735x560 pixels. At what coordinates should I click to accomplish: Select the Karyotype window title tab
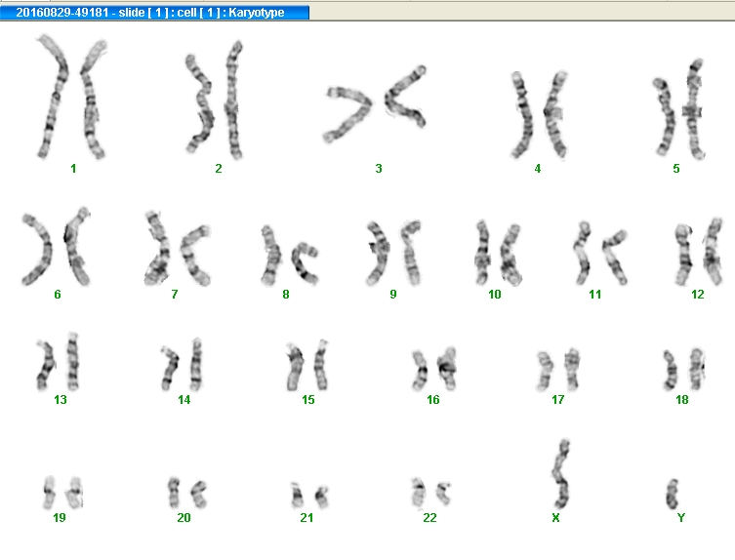tap(154, 12)
